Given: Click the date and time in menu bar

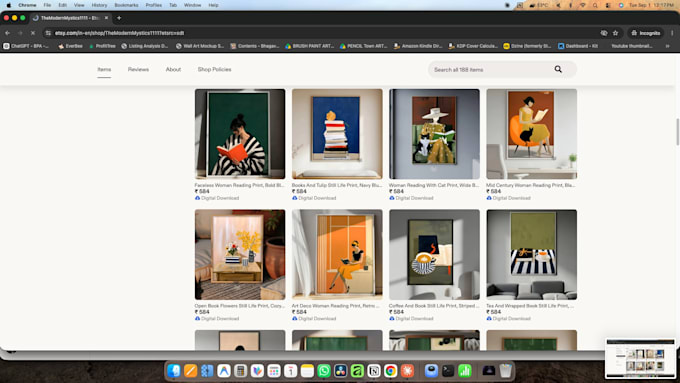Looking at the screenshot, I should [x=651, y=5].
